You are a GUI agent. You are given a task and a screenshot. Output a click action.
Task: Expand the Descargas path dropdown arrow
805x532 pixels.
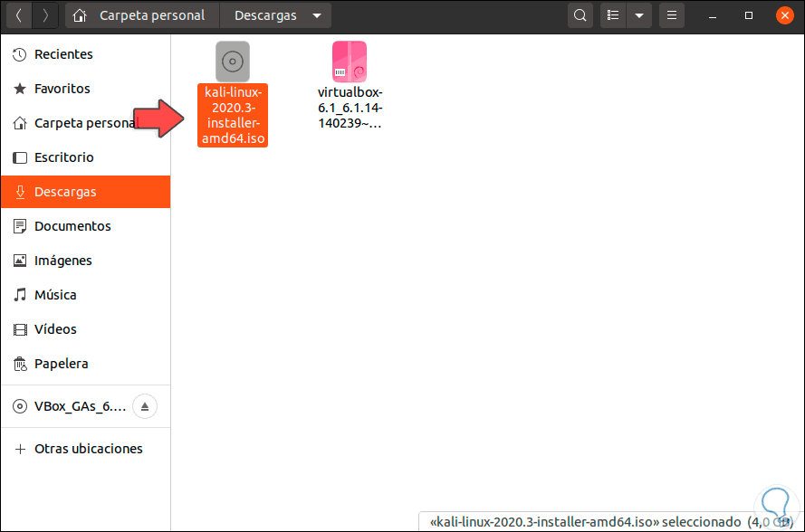click(317, 15)
